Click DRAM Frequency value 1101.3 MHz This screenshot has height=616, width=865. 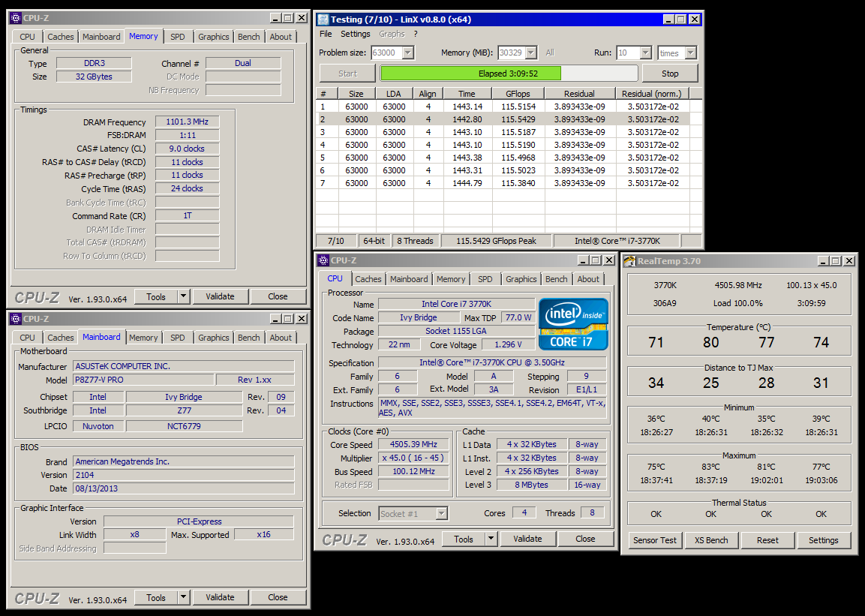pos(187,122)
